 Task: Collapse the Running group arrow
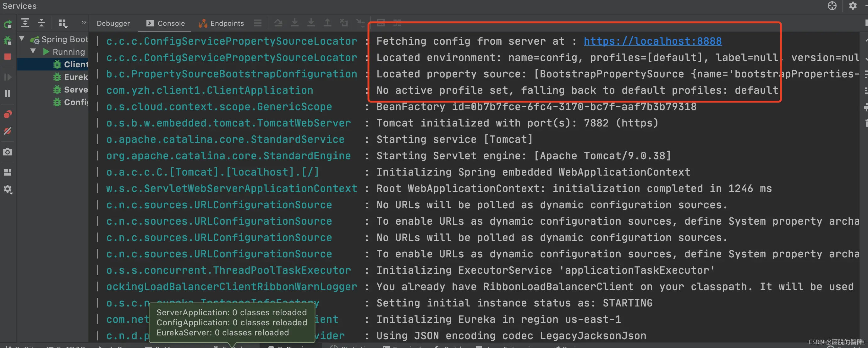click(33, 51)
